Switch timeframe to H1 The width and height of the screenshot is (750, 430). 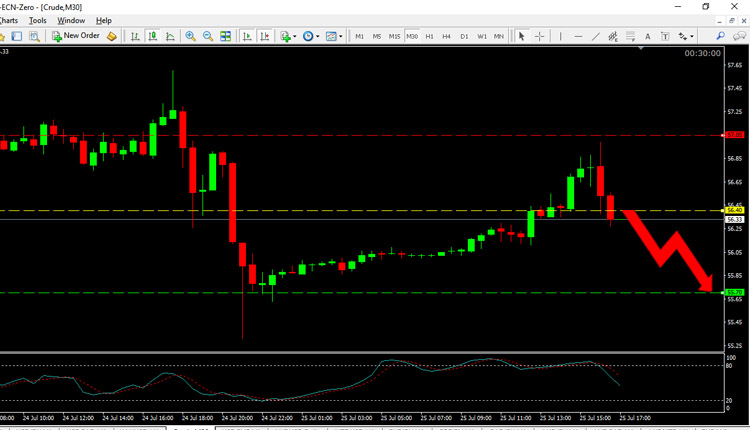pos(429,36)
